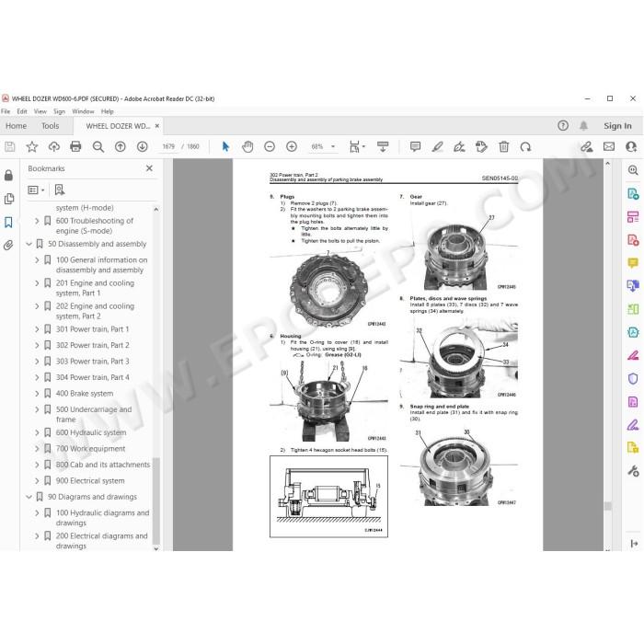Share a link to this file
The width and height of the screenshot is (644, 644).
tap(587, 146)
